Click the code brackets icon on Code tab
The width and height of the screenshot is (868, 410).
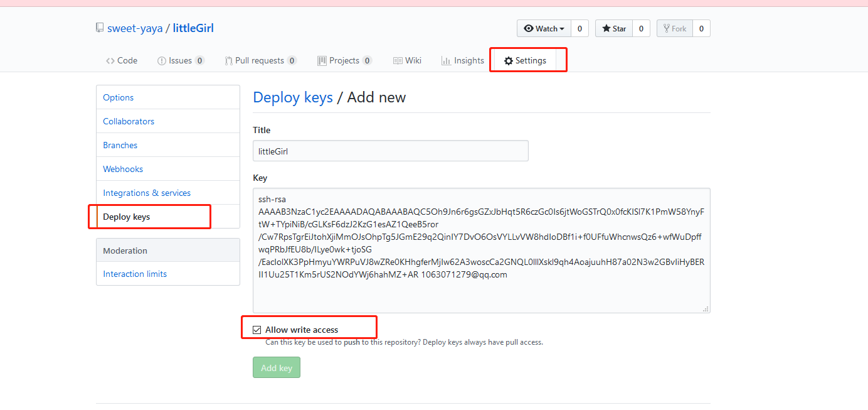tap(110, 61)
